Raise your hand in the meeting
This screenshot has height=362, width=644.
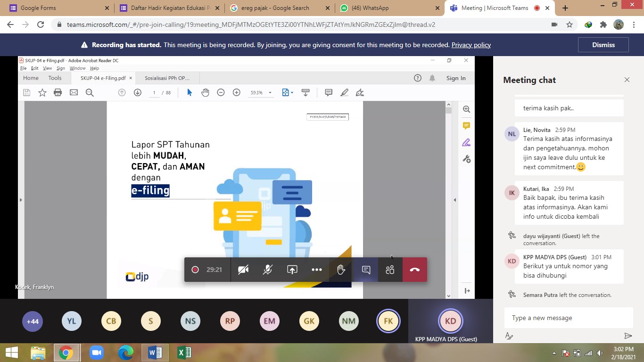click(x=341, y=270)
